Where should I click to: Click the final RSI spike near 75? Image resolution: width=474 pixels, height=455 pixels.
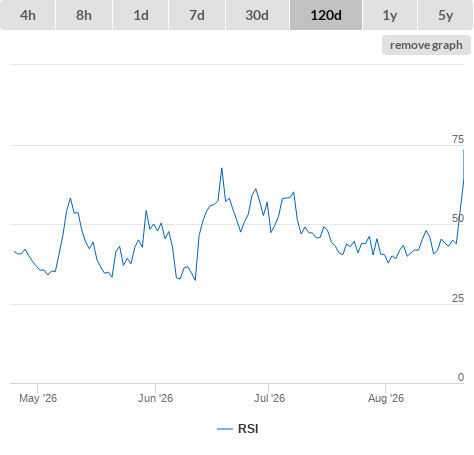[463, 151]
